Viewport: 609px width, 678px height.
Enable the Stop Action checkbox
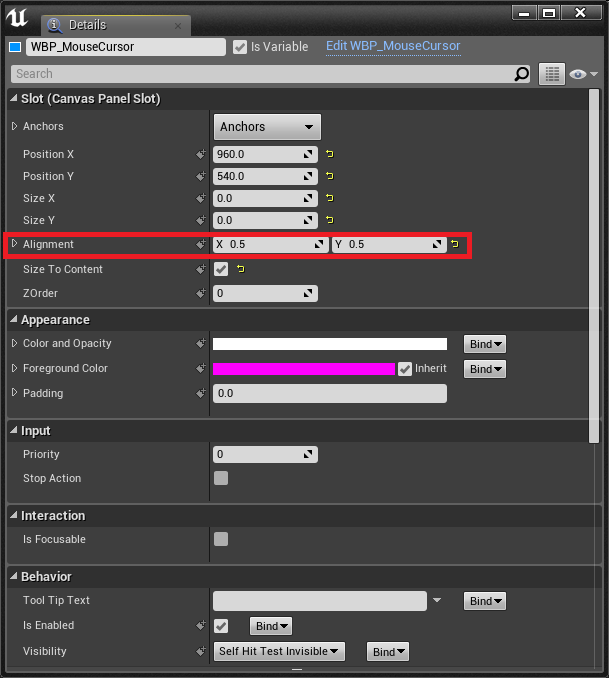click(221, 478)
